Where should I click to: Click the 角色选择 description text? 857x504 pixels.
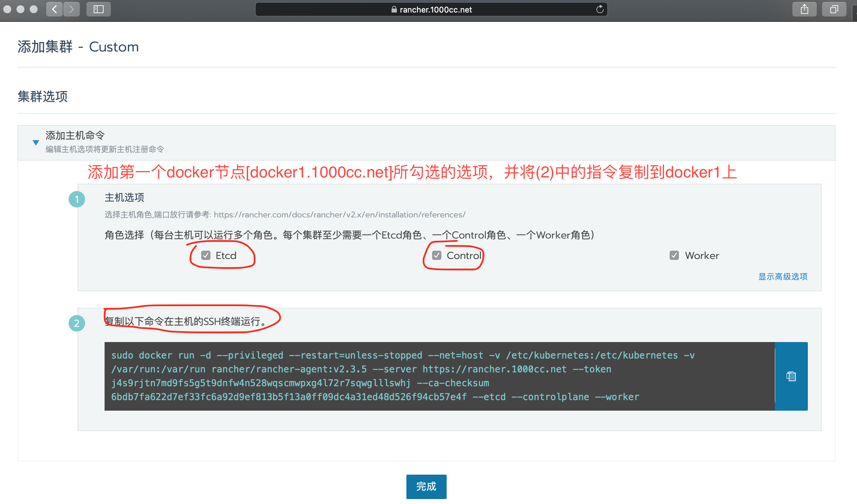point(350,235)
